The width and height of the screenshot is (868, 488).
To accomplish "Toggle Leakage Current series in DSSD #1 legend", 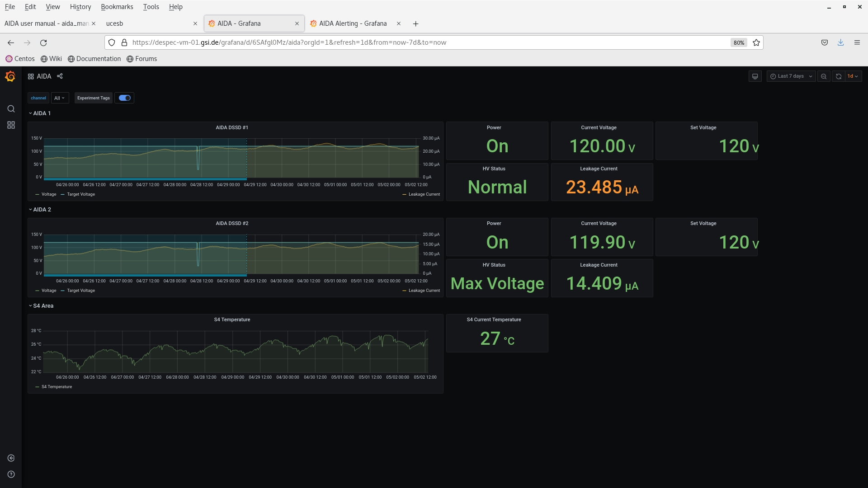I will [424, 194].
